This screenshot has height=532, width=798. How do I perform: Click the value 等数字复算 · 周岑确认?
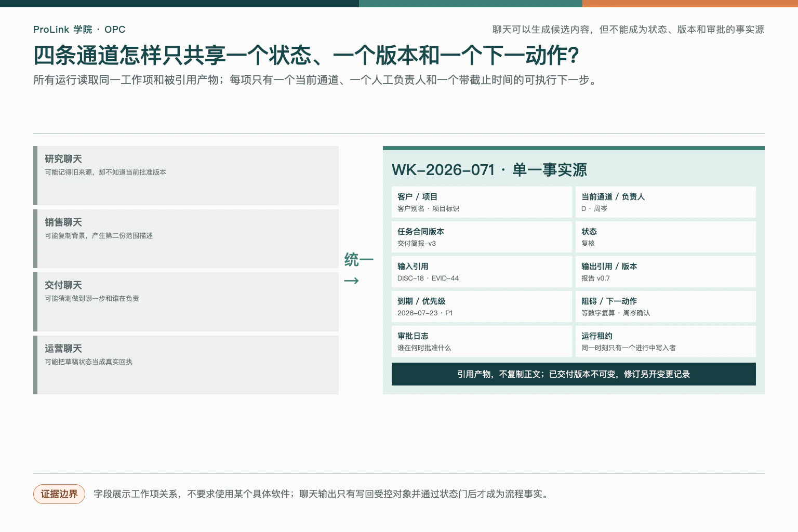pyautogui.click(x=616, y=313)
